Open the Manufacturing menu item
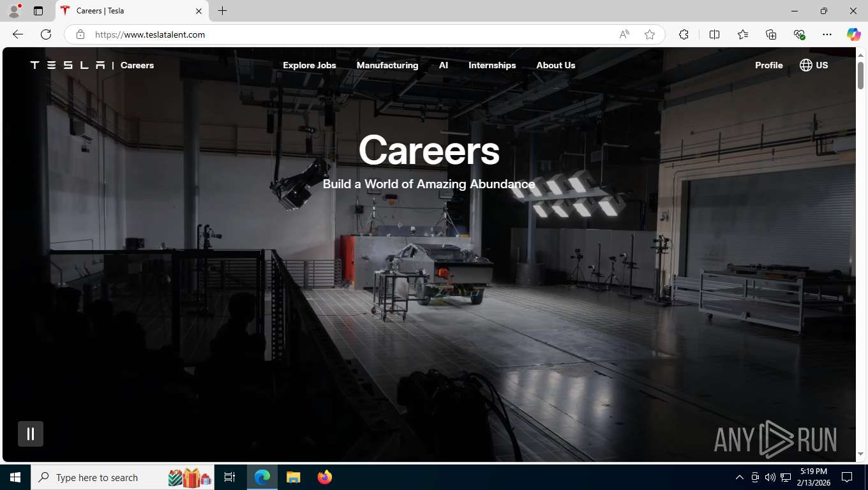868x490 pixels. [387, 65]
